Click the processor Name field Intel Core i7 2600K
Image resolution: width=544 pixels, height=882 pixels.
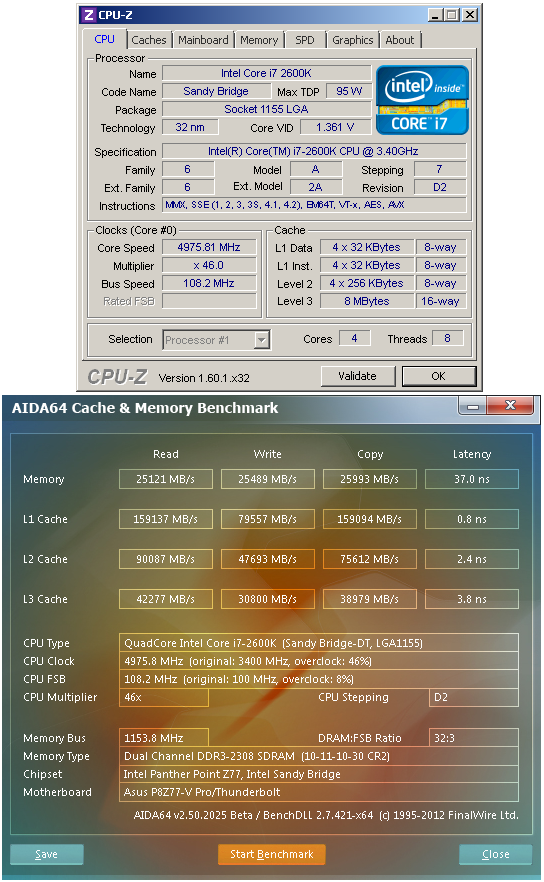point(267,73)
